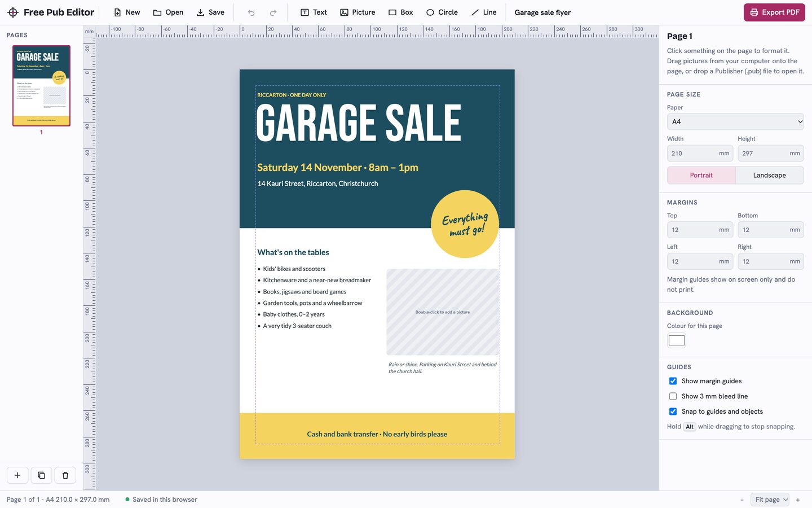Open a file with the Open button
Screen dimensions: 812x508
(168, 12)
